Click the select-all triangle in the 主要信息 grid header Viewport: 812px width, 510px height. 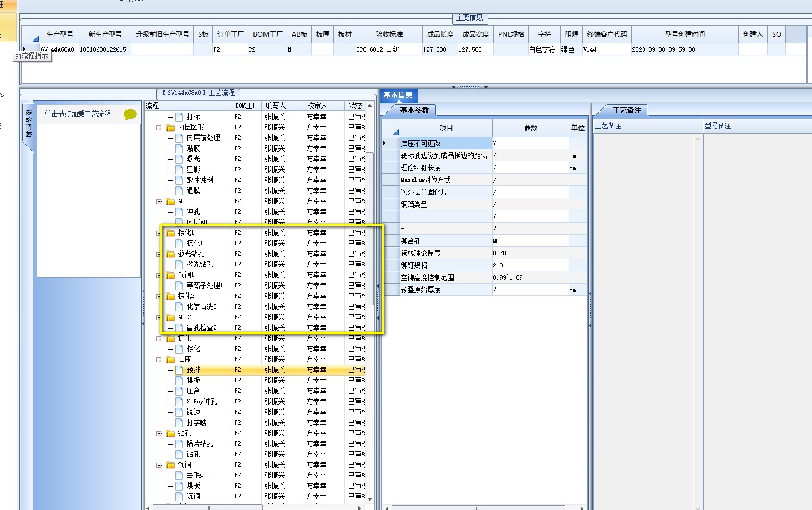tap(35, 38)
